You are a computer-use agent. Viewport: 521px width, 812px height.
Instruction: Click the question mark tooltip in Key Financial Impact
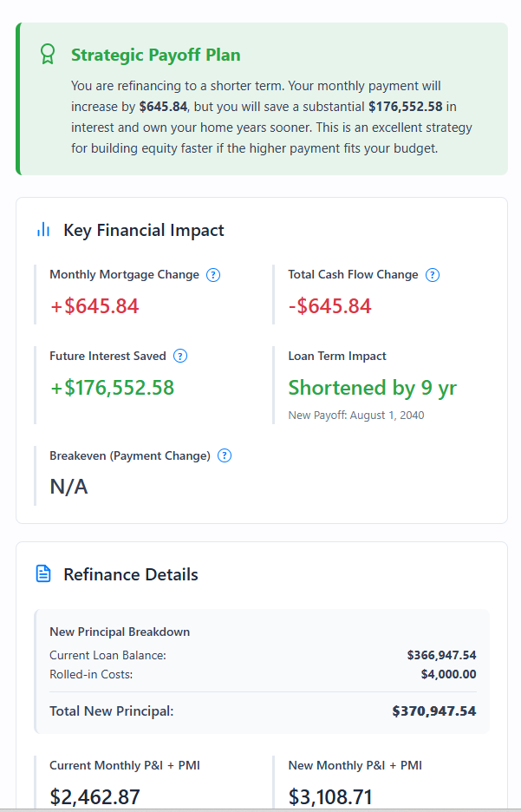(213, 274)
